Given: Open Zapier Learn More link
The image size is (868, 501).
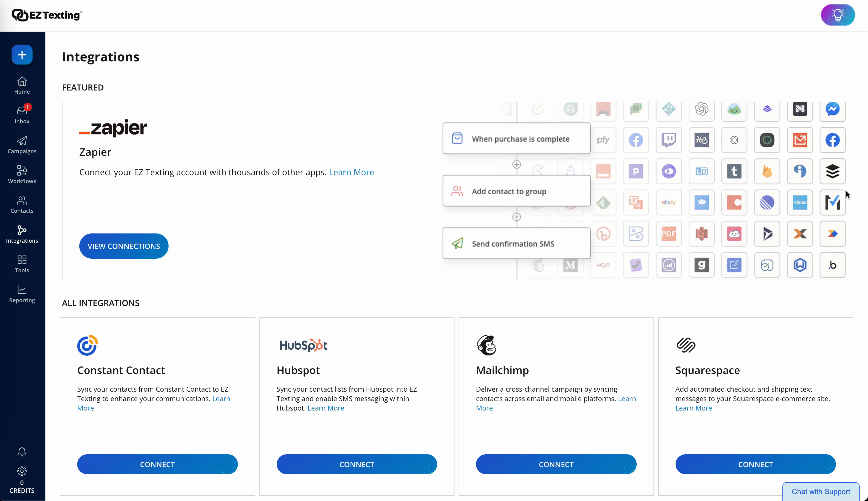Looking at the screenshot, I should click(x=351, y=172).
